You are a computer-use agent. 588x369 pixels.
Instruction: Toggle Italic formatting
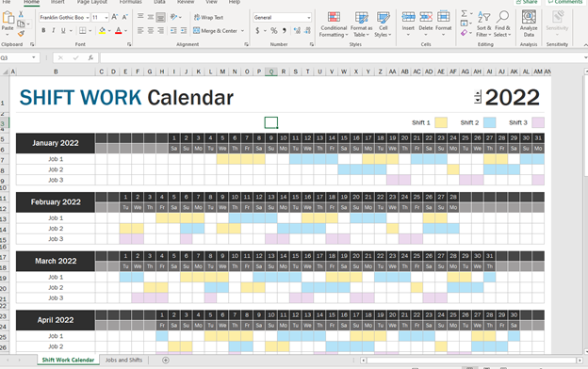54,31
